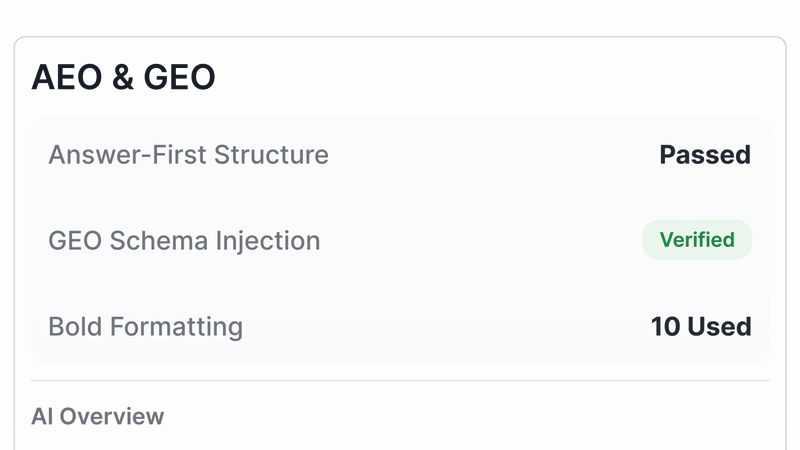Select the Bold Formatting label
Screen dimensions: 800x450
(145, 326)
